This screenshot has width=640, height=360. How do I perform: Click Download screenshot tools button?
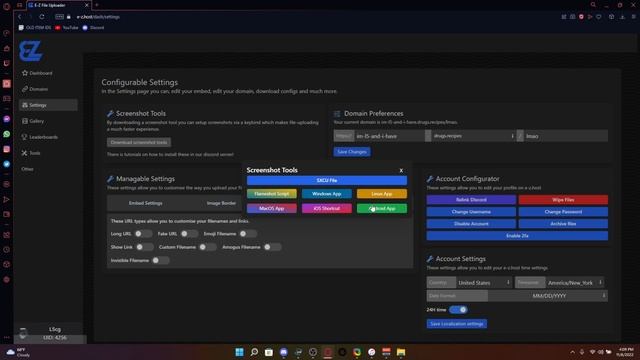(x=139, y=142)
